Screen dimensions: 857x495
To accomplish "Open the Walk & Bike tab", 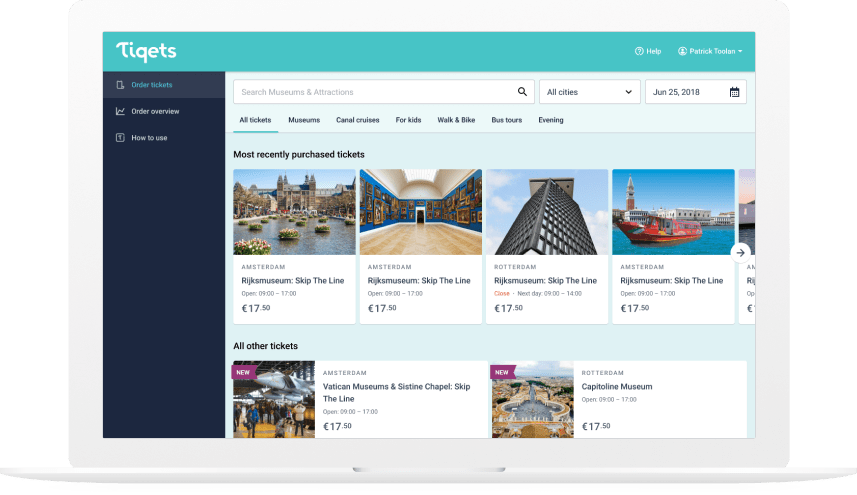I will point(456,120).
